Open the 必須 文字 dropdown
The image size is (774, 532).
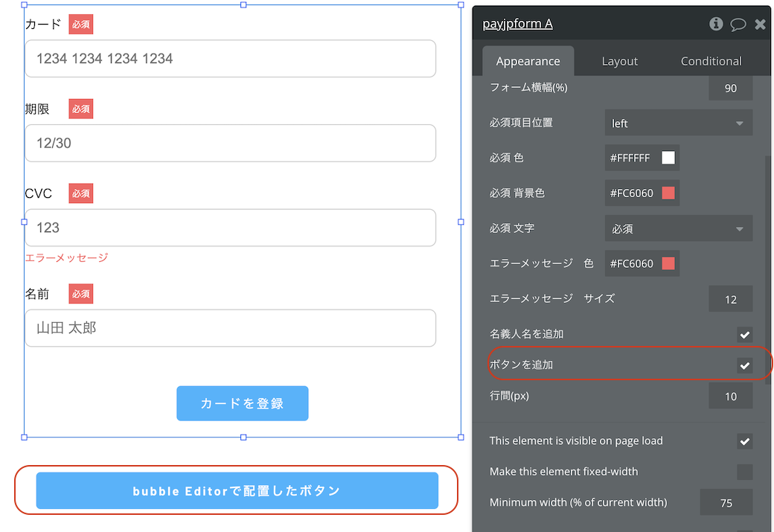(x=678, y=228)
